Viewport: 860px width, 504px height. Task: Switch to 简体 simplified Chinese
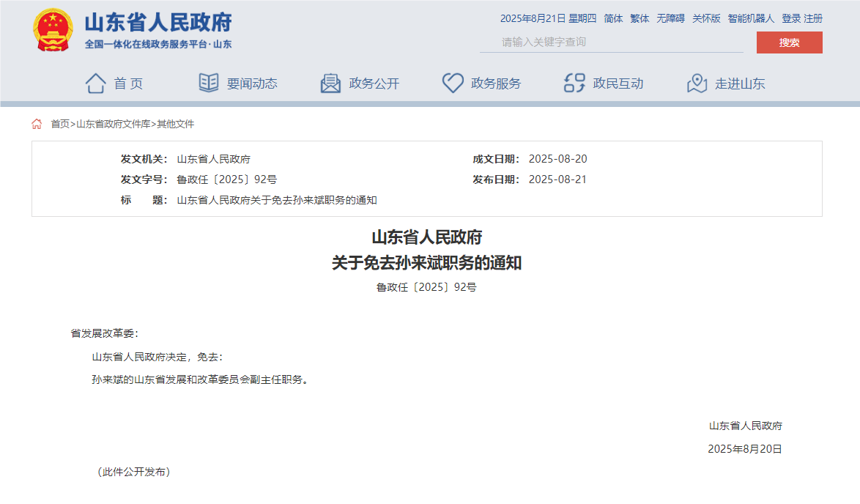[613, 18]
